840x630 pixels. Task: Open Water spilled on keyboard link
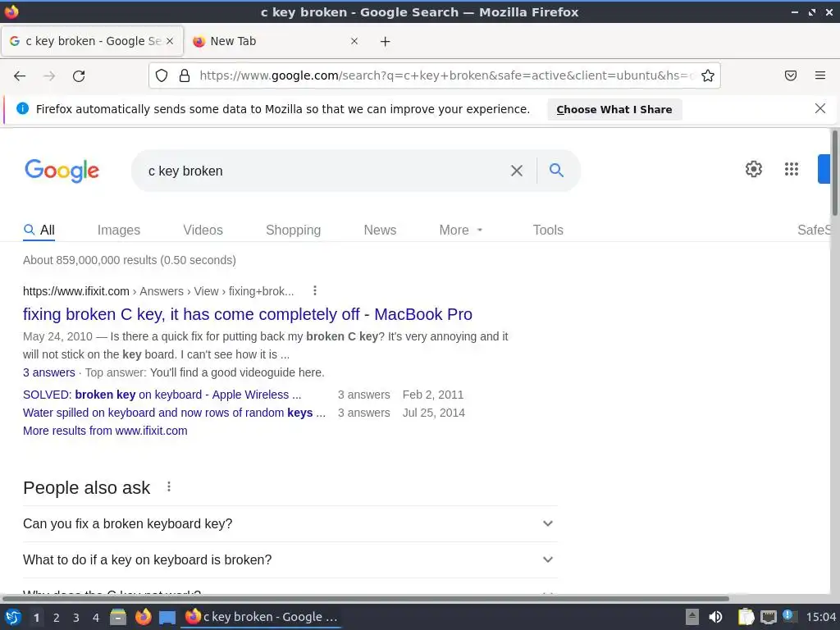click(x=174, y=413)
